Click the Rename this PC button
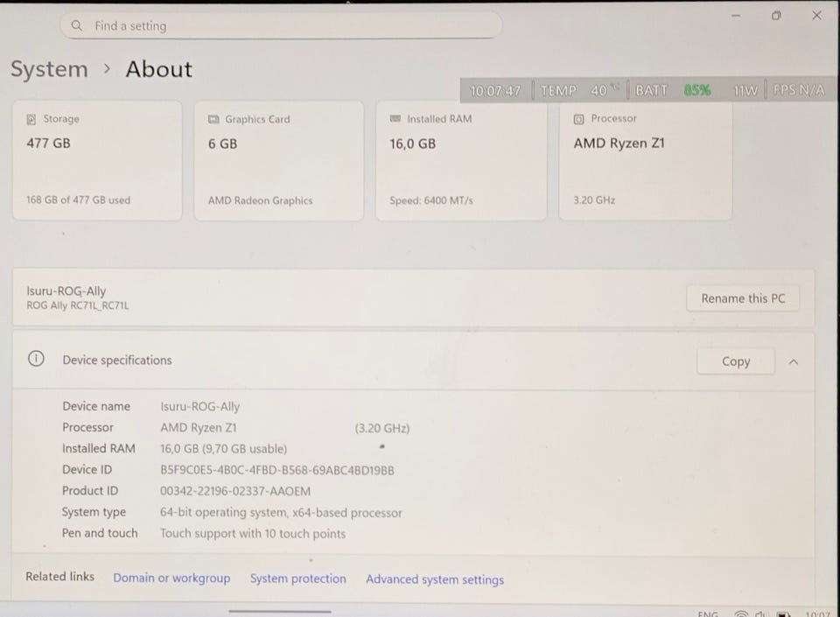840x617 pixels. click(x=743, y=298)
